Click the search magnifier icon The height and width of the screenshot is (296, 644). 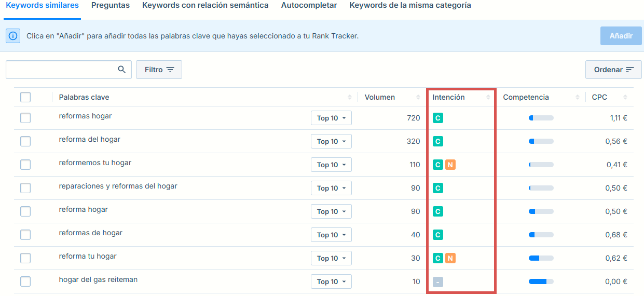click(122, 70)
